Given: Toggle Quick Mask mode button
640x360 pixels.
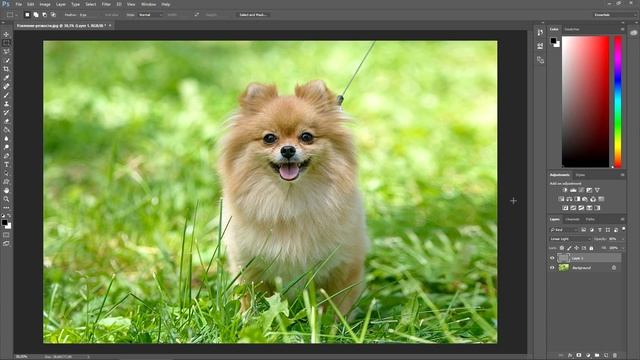Looking at the screenshot, I should pos(6,235).
